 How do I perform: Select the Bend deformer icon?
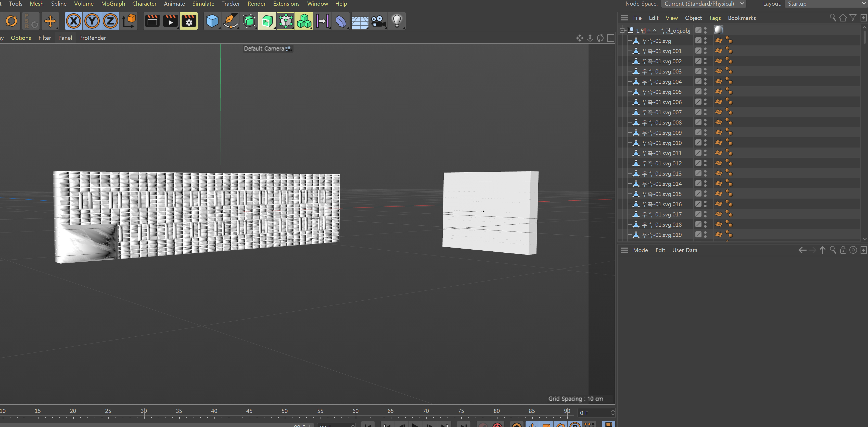click(x=341, y=21)
